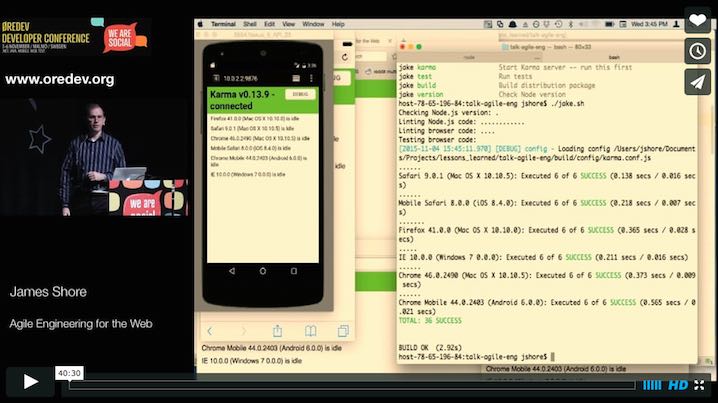
Task: Click the Øredev Developer Conference logo
Action: click(46, 38)
